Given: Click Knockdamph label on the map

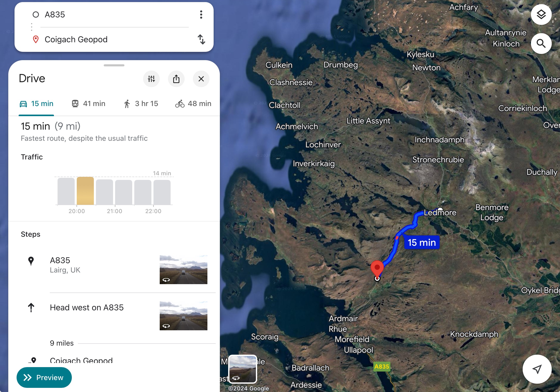Looking at the screenshot, I should pyautogui.click(x=474, y=334).
